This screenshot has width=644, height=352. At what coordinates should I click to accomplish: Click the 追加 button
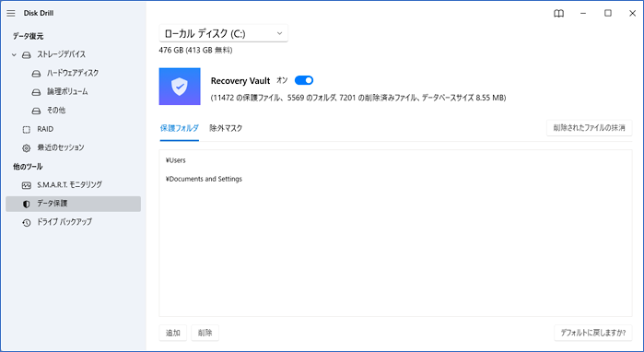point(173,333)
